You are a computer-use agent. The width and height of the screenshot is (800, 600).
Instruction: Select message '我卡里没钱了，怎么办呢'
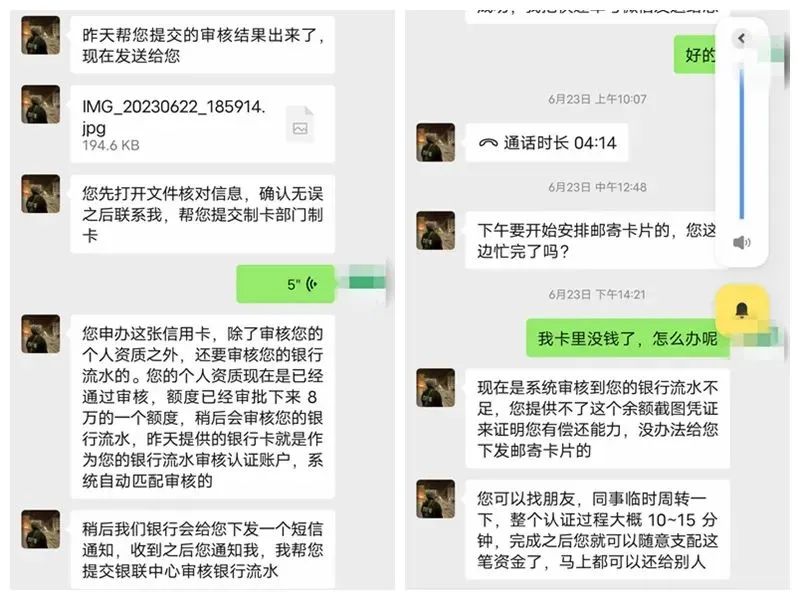628,338
